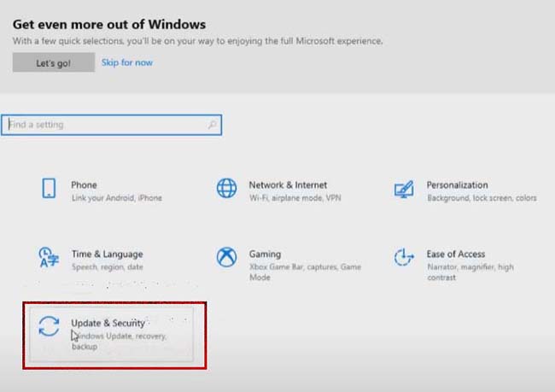555x392 pixels.
Task: Open Time & Language title text
Action: pos(108,254)
